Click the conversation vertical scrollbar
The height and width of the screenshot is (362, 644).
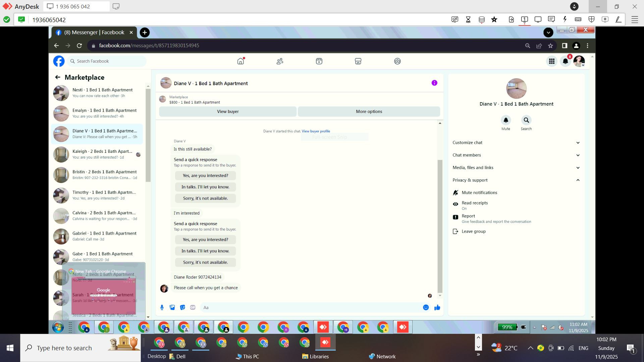tap(440, 226)
